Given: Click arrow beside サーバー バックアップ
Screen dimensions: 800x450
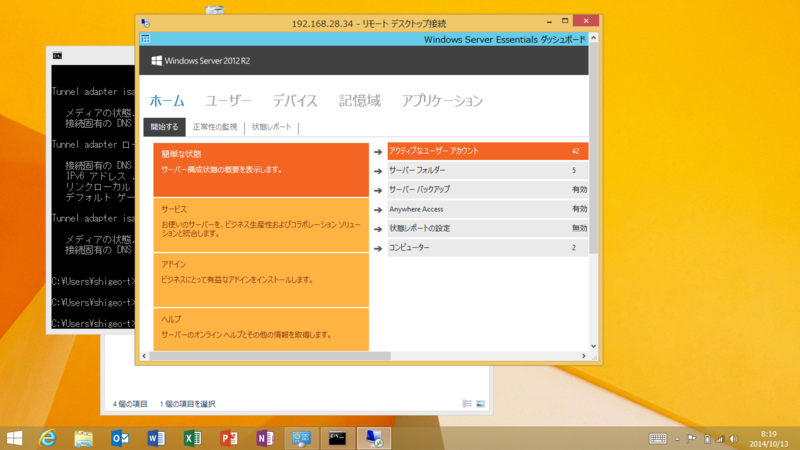Looking at the screenshot, I should coord(378,190).
